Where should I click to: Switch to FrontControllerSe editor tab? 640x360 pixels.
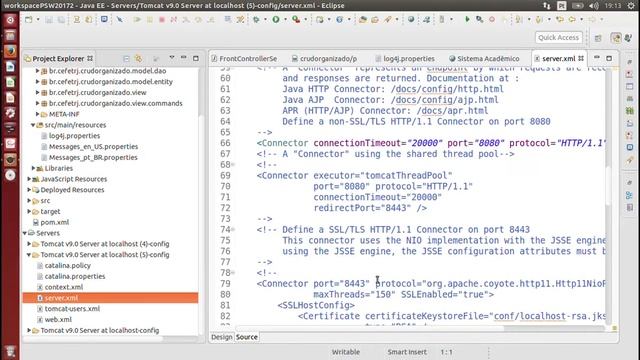click(244, 59)
